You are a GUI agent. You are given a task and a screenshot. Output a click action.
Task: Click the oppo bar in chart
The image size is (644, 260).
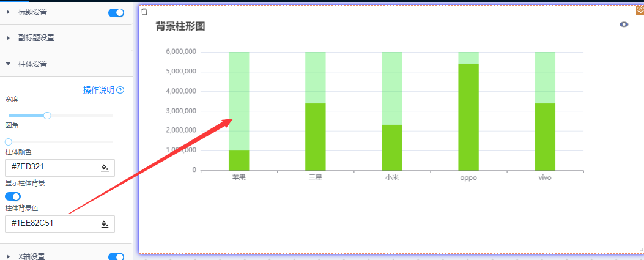[x=468, y=117]
